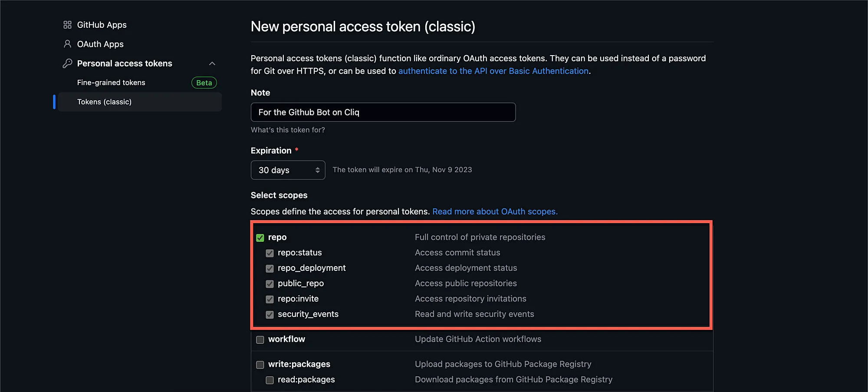Image resolution: width=868 pixels, height=392 pixels.
Task: Uncheck the repo scope checkbox
Action: pyautogui.click(x=260, y=237)
